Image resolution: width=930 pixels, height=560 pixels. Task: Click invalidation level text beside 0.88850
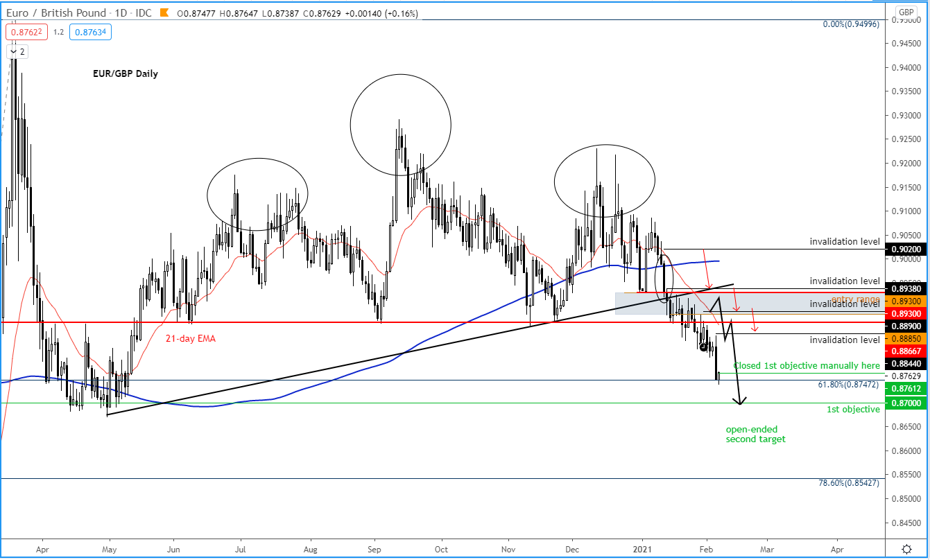pyautogui.click(x=845, y=340)
